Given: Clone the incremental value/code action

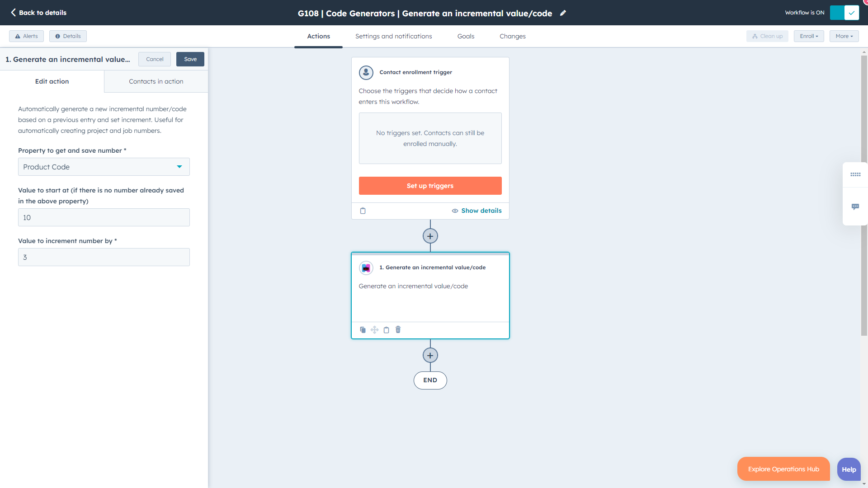Looking at the screenshot, I should coord(363,330).
